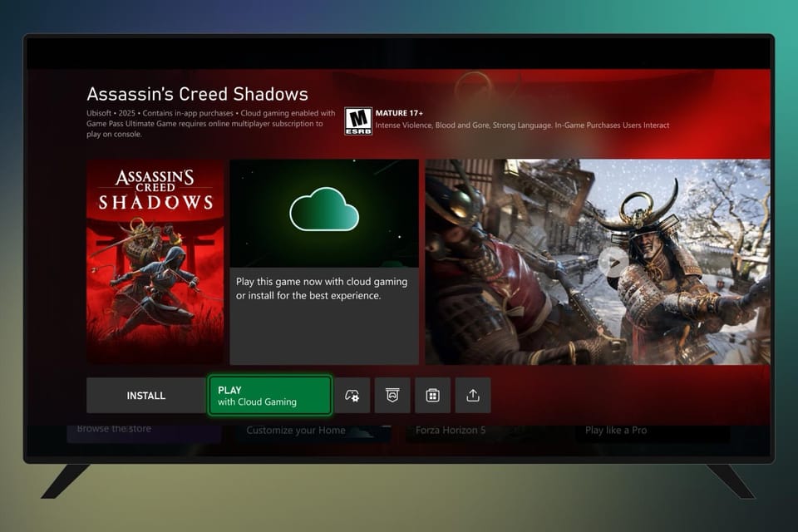Play with Cloud Gaming
Screen dimensions: 798x532
pyautogui.click(x=269, y=396)
